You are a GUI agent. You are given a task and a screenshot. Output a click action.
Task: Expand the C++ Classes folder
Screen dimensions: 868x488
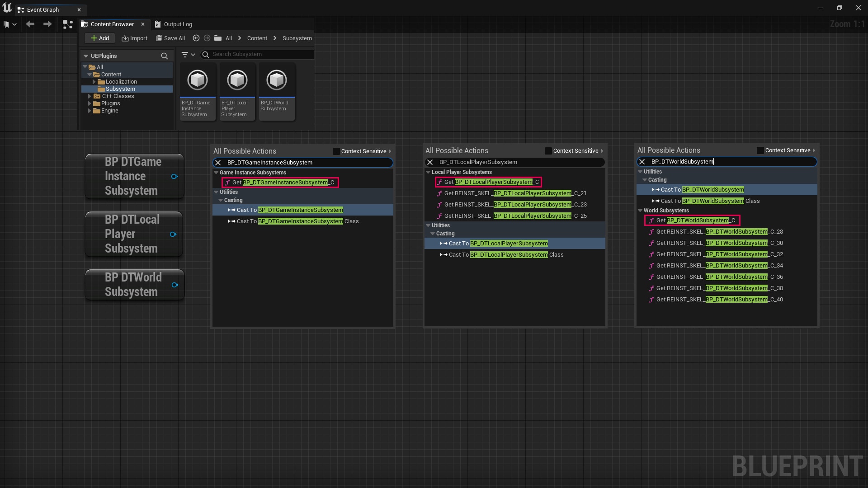pos(90,96)
